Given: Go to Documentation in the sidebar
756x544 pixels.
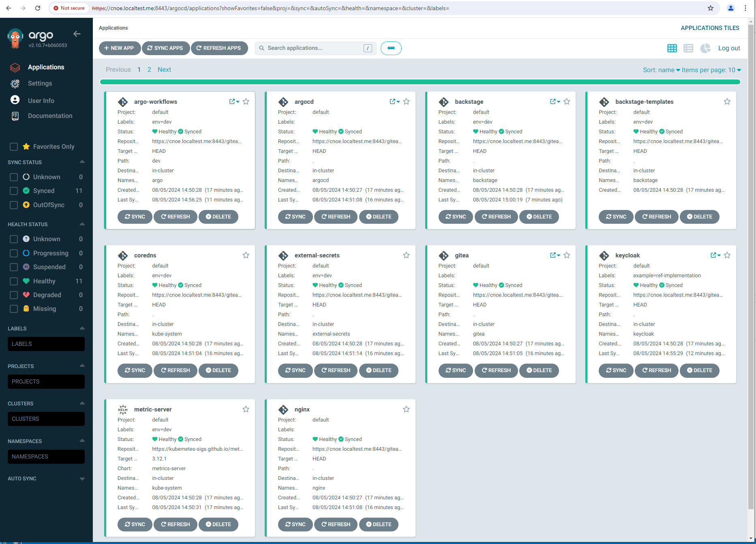Looking at the screenshot, I should click(x=50, y=116).
